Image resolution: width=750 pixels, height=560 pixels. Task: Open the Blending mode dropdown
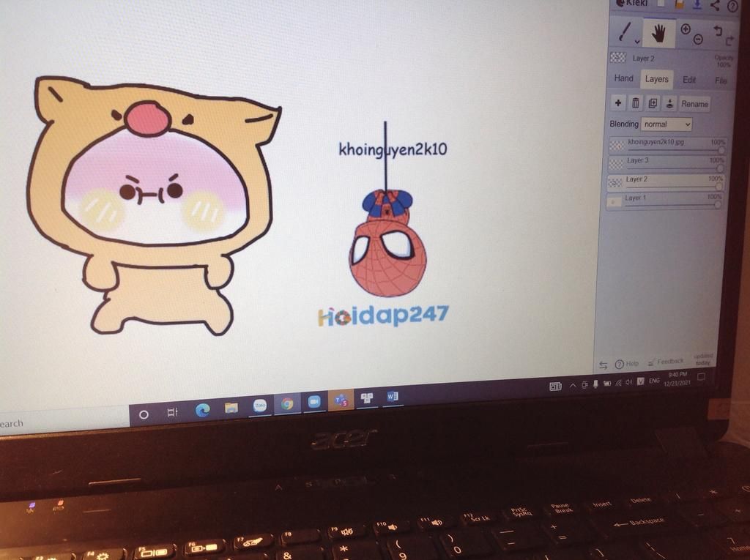point(667,124)
